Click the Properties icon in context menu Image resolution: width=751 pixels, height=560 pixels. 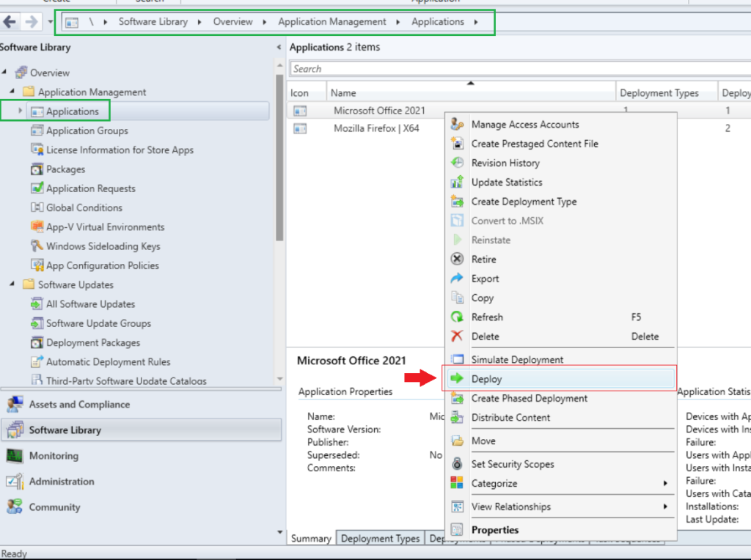(457, 529)
